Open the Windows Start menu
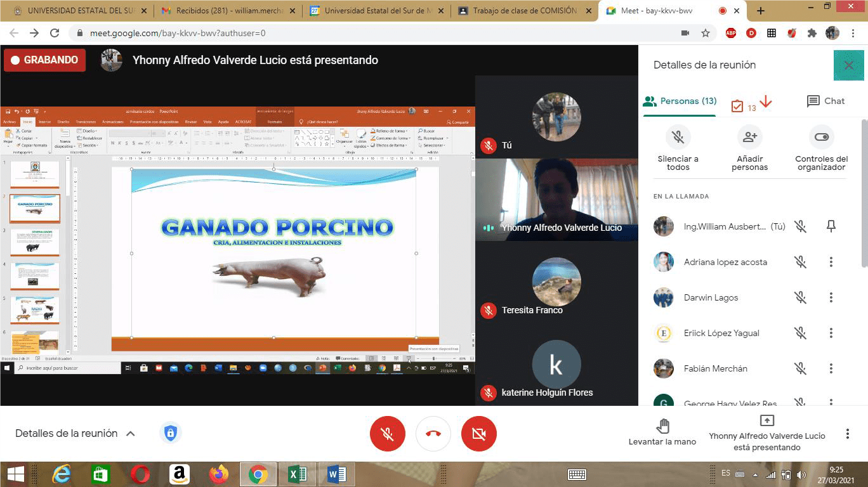Image resolution: width=868 pixels, height=487 pixels. [x=15, y=474]
